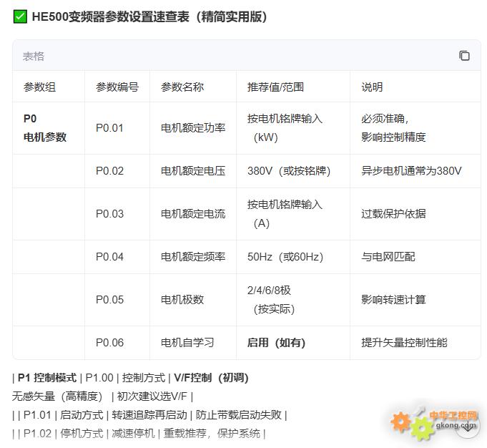Copy the table using the copy icon

pyautogui.click(x=464, y=56)
